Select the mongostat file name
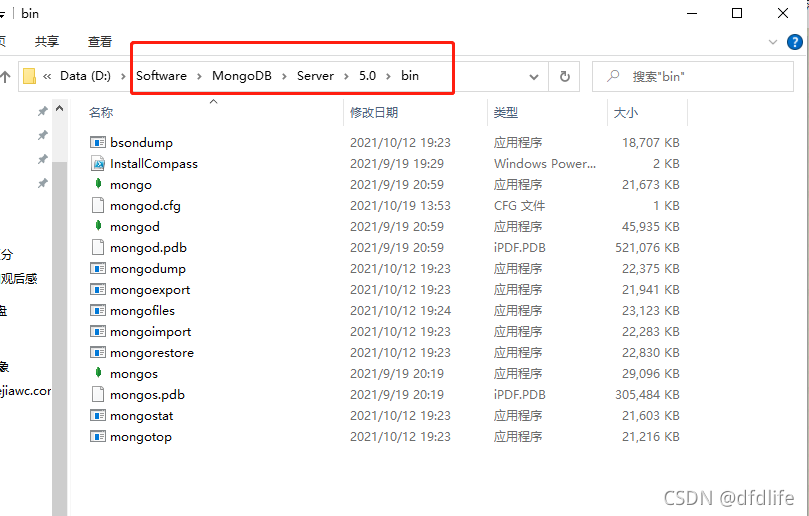Image resolution: width=809 pixels, height=516 pixels. (141, 416)
